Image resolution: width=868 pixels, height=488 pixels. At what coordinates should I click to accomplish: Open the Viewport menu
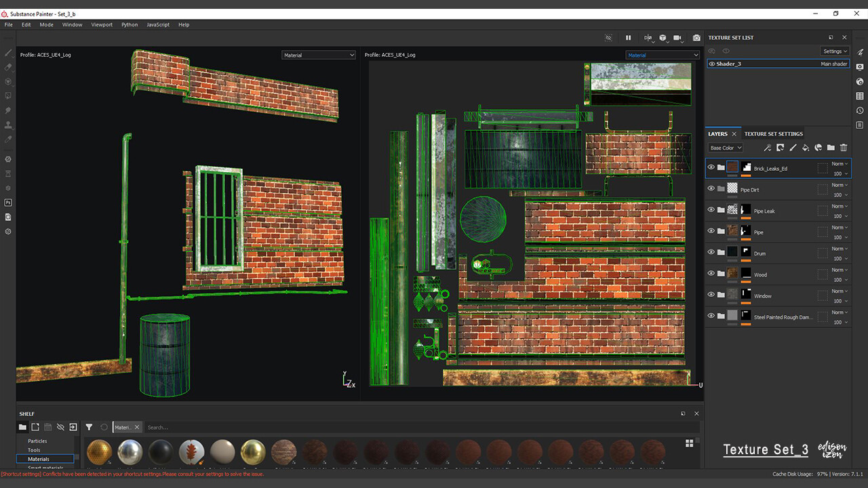pos(102,24)
